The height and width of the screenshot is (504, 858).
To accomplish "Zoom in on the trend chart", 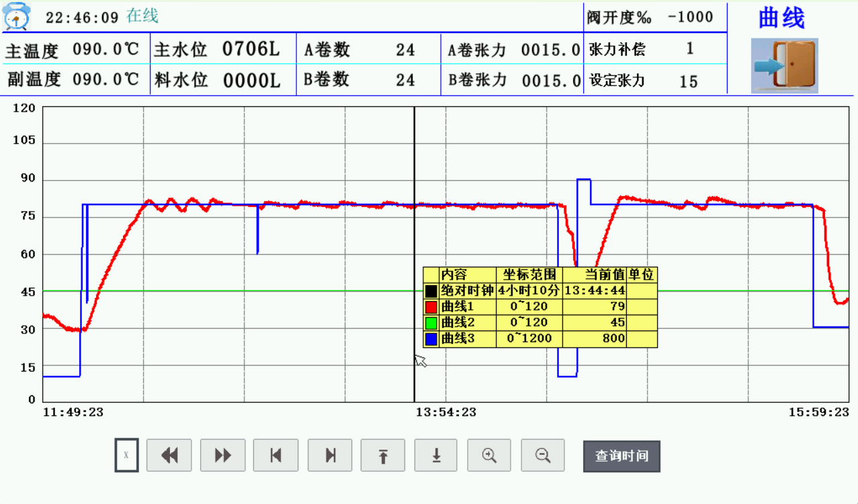I will click(489, 456).
